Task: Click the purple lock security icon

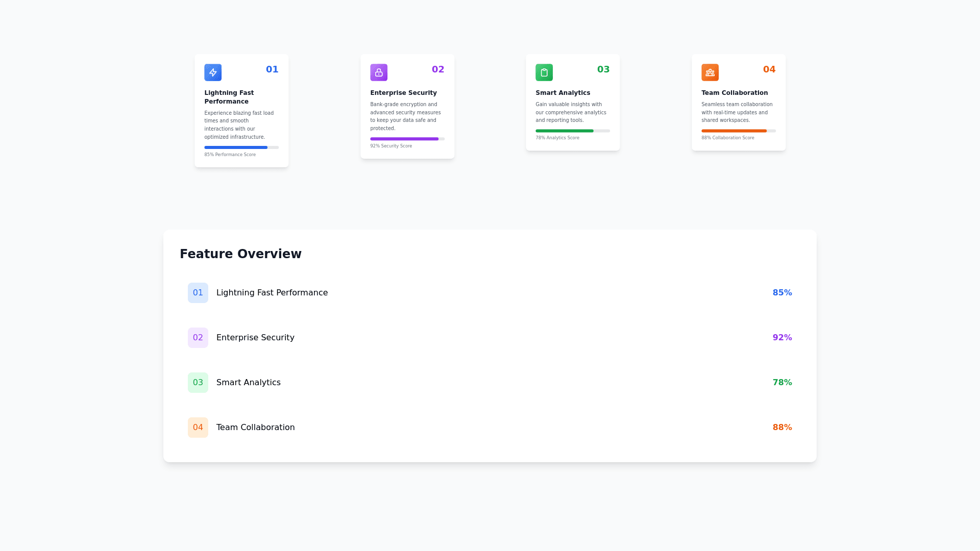Action: pos(379,72)
